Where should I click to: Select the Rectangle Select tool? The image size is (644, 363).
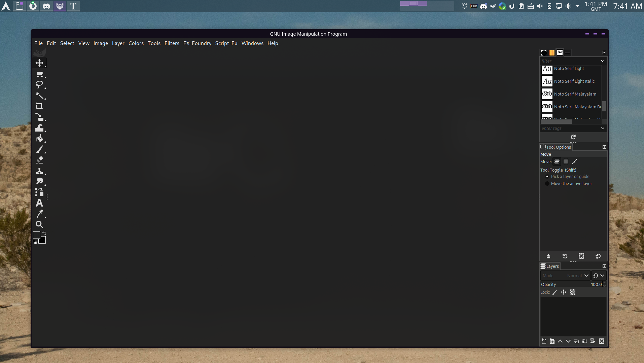(39, 74)
